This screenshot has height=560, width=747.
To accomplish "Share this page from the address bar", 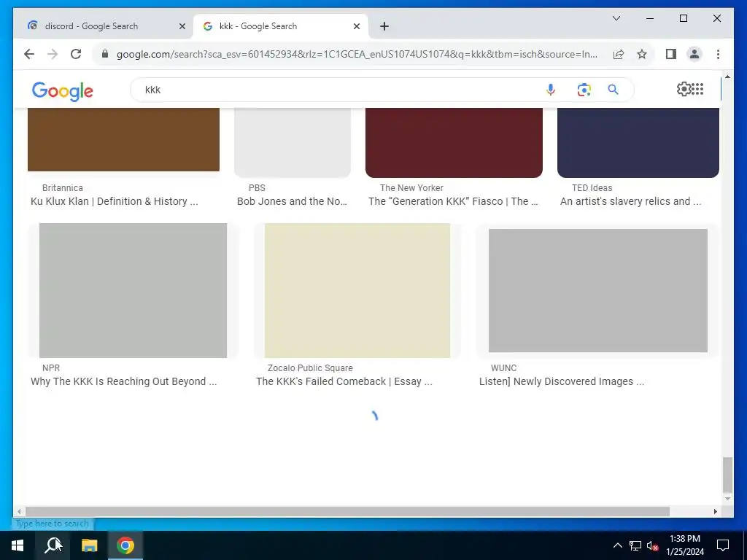I will pos(619,54).
